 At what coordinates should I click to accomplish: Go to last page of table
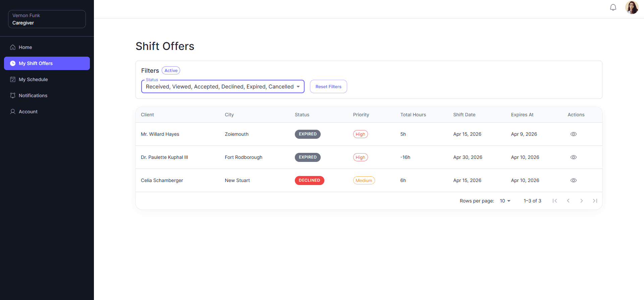click(595, 201)
